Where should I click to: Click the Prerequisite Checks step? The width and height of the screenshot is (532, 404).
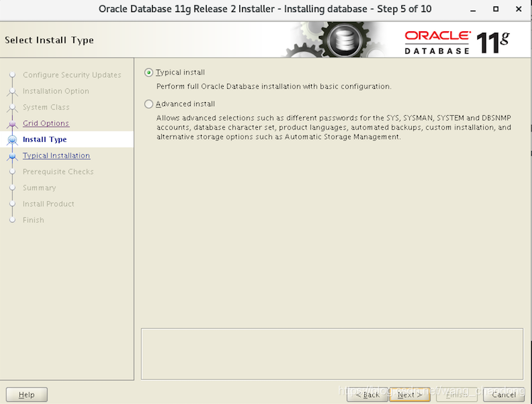[x=58, y=172]
